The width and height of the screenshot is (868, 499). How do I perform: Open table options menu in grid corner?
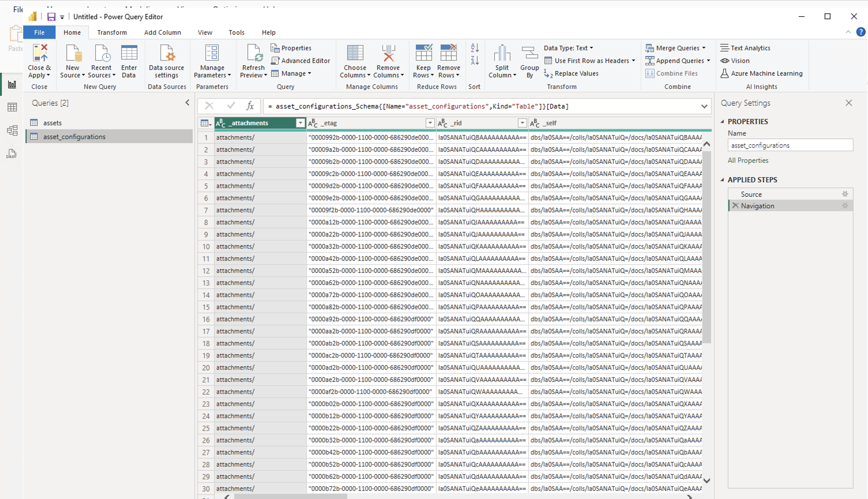coord(206,123)
